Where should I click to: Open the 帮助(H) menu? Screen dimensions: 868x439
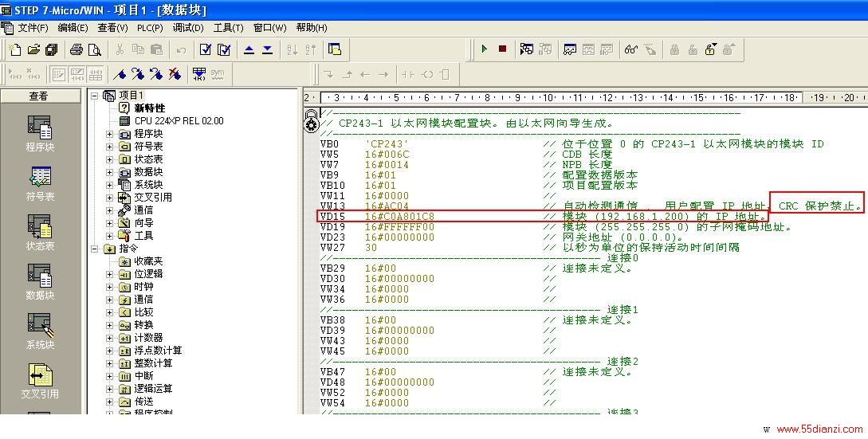pos(312,28)
